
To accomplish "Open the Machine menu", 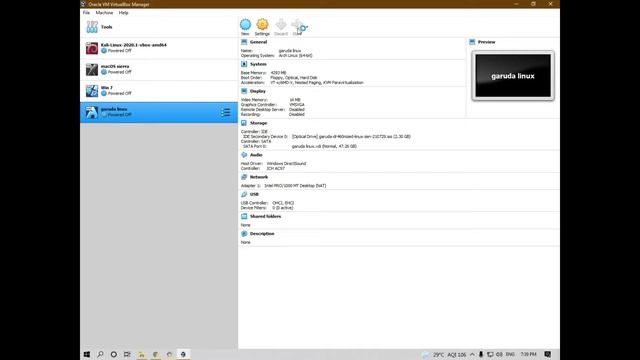I will (104, 13).
